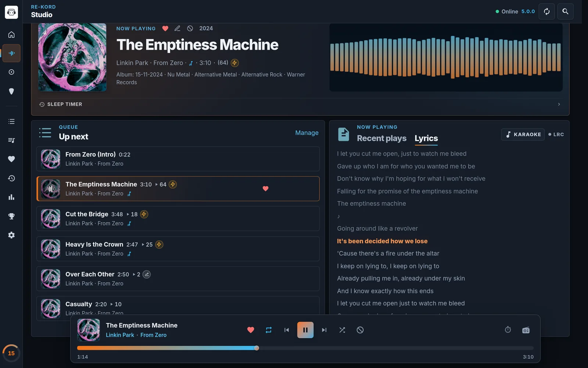Switch to the Lyrics tab
The height and width of the screenshot is (368, 588).
[426, 138]
